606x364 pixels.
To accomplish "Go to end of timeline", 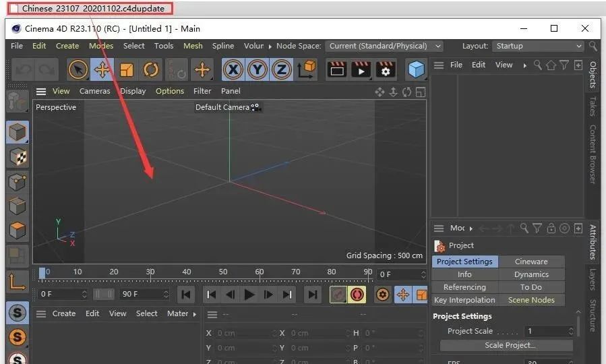I will [x=313, y=295].
